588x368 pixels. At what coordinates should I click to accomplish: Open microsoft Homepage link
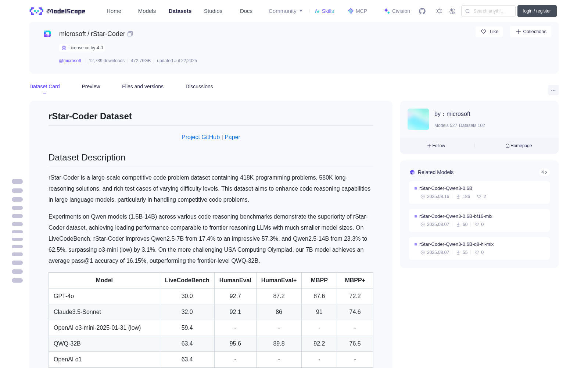tap(519, 146)
